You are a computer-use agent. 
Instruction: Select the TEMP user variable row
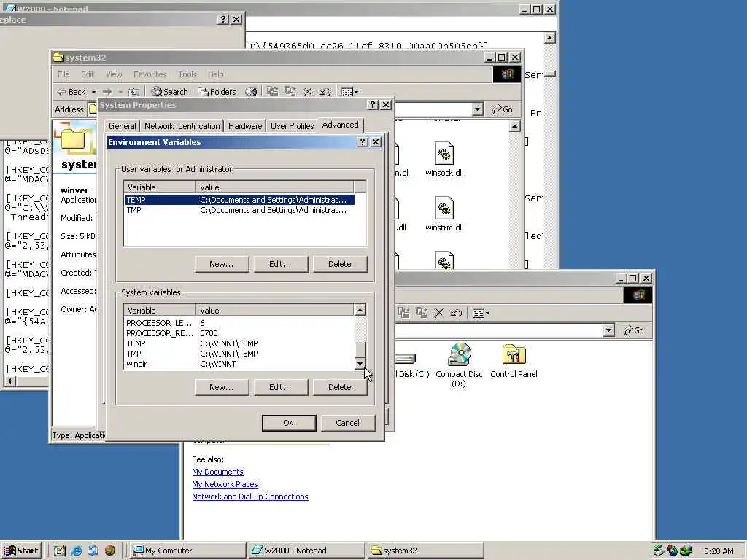[x=239, y=200]
